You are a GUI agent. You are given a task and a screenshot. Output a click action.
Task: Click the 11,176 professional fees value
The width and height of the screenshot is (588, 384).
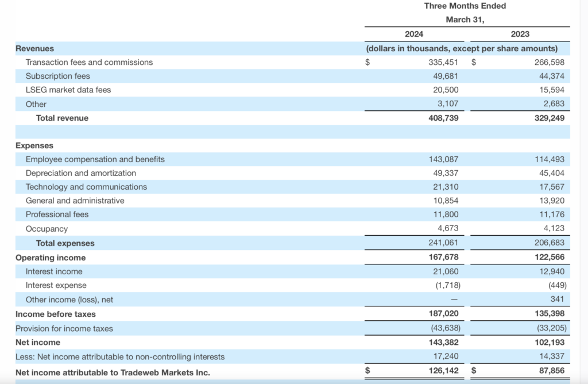pos(552,215)
